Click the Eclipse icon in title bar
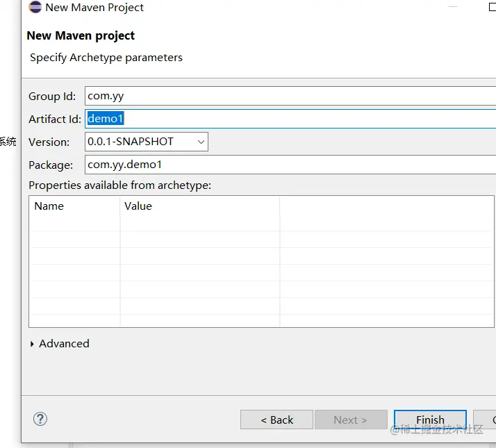The height and width of the screenshot is (448, 496). point(35,8)
